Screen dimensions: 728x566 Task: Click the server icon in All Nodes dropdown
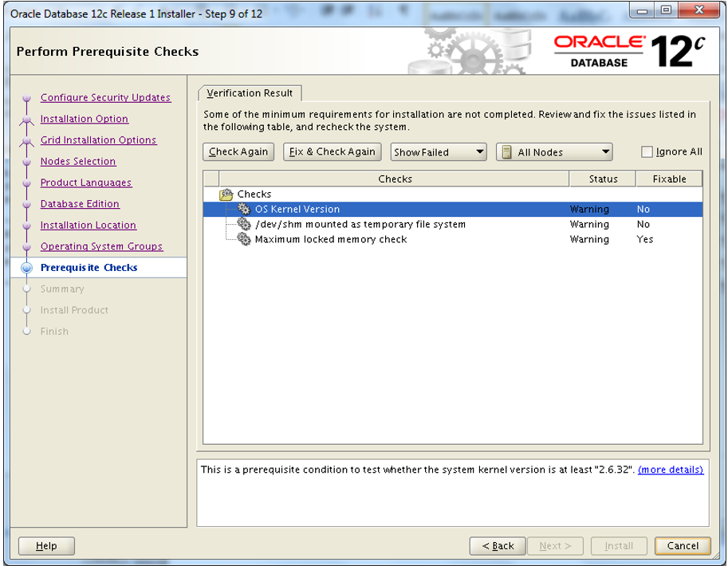(x=507, y=151)
